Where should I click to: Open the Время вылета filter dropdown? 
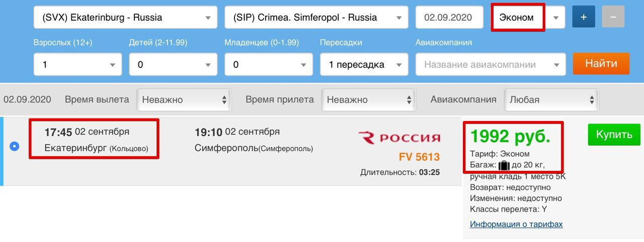pyautogui.click(x=184, y=100)
